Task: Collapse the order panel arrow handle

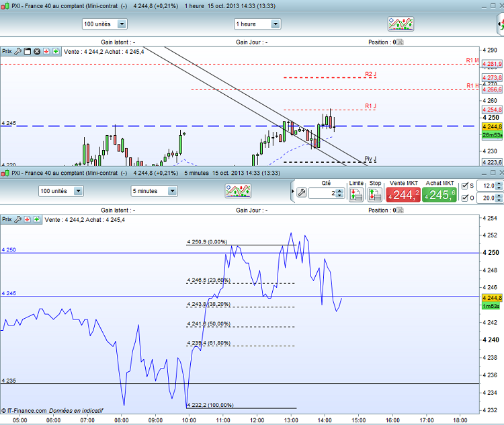Action: tap(292, 191)
